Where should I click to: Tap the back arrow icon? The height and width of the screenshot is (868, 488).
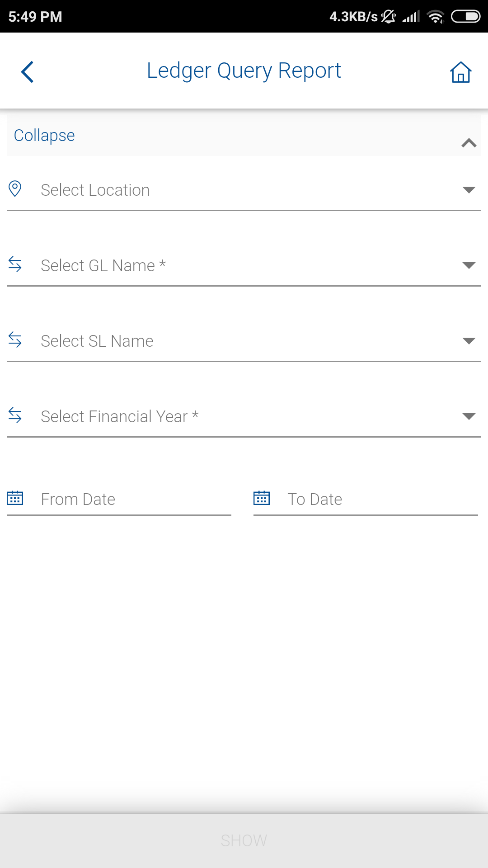tap(28, 72)
